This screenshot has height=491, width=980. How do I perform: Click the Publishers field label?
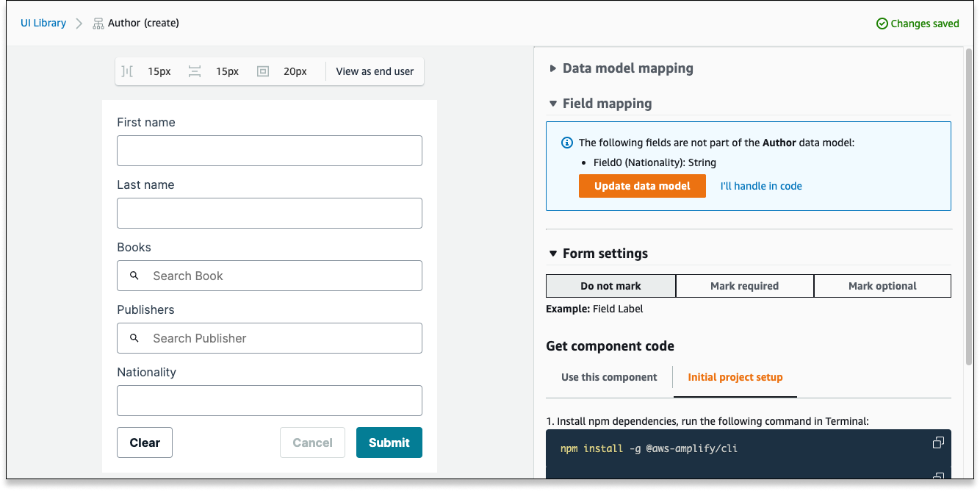145,309
